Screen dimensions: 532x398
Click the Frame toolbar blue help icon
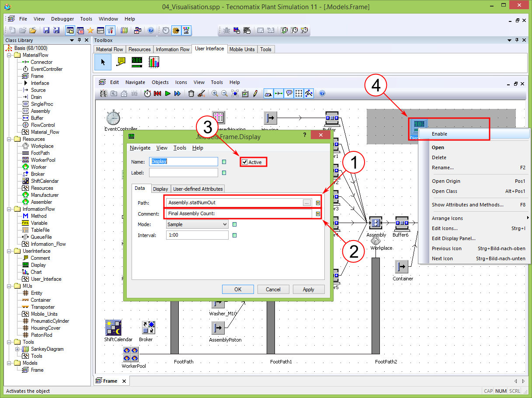(322, 94)
